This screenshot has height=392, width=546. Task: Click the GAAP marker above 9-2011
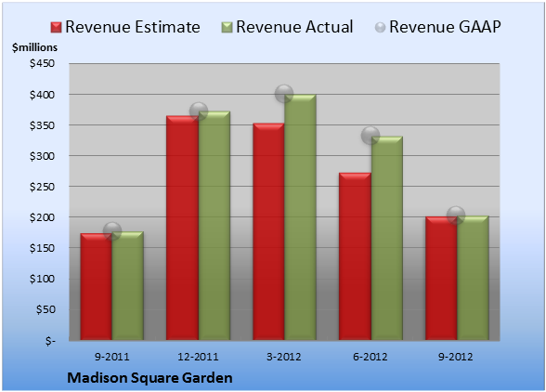[112, 230]
